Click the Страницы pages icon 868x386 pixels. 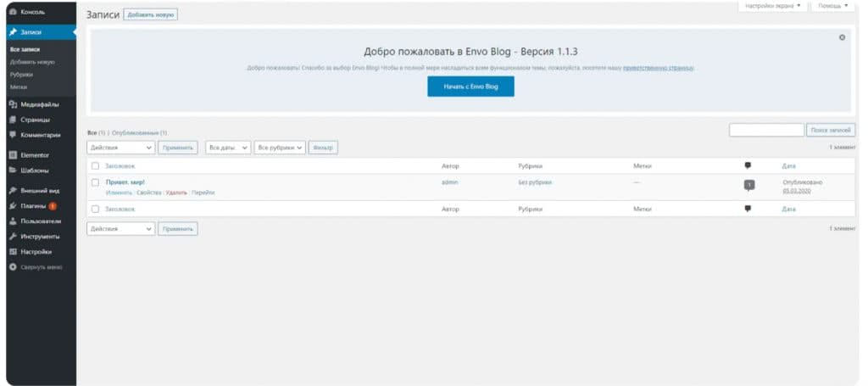click(13, 120)
